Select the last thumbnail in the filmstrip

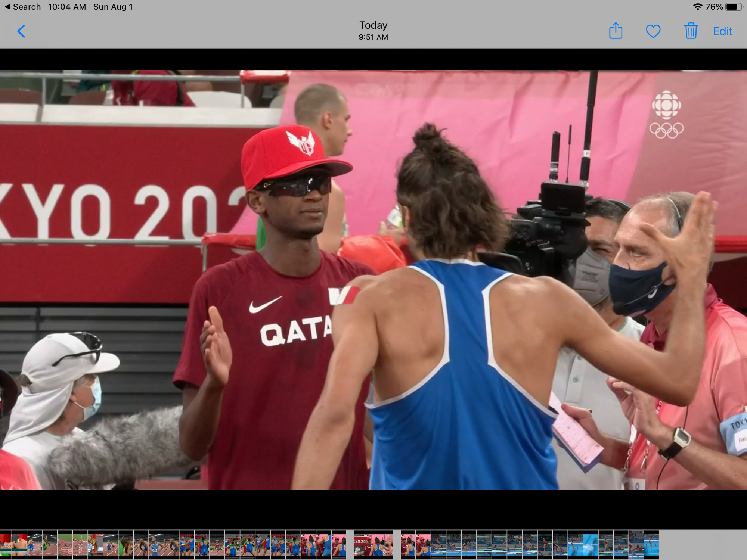pyautogui.click(x=651, y=544)
